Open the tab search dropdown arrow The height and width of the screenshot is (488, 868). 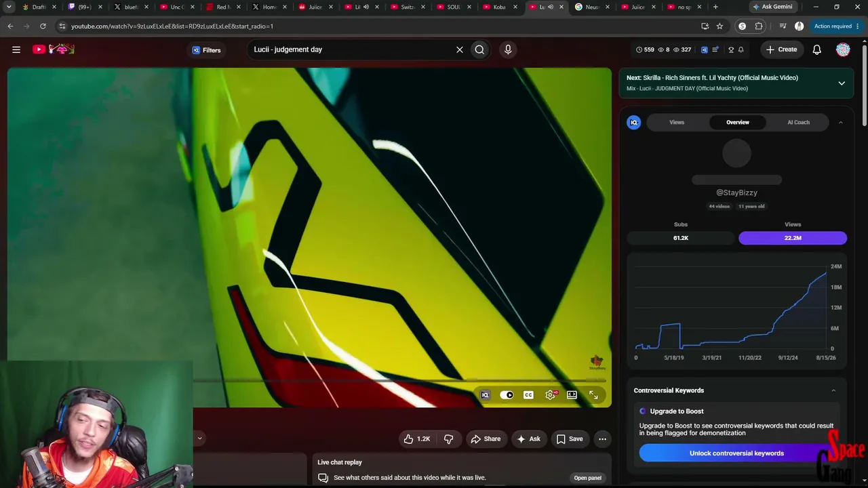9,7
